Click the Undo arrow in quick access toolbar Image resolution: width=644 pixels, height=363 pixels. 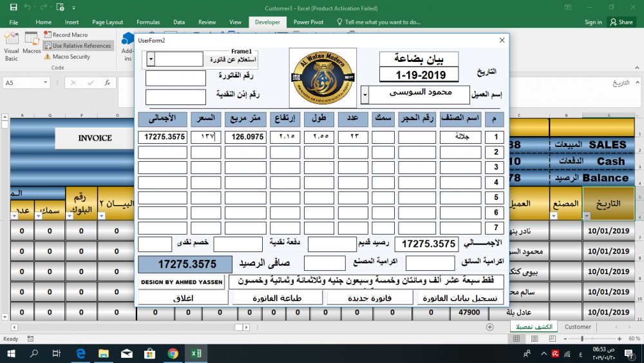coord(27,7)
